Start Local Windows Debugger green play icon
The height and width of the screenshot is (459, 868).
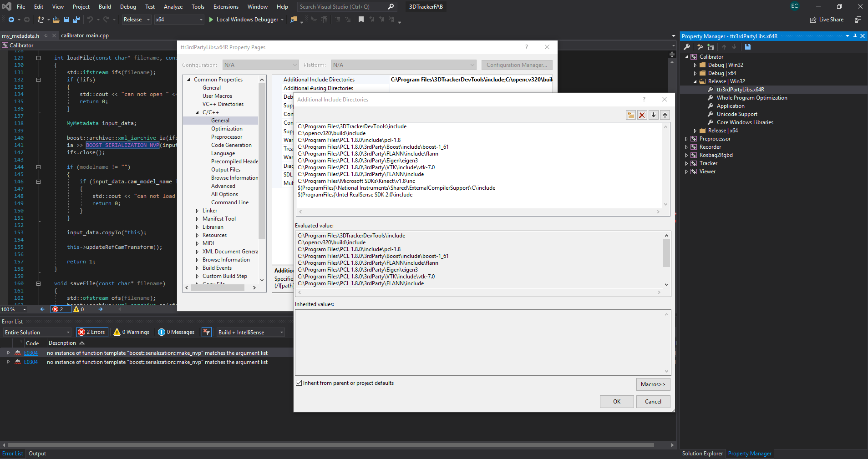point(211,20)
